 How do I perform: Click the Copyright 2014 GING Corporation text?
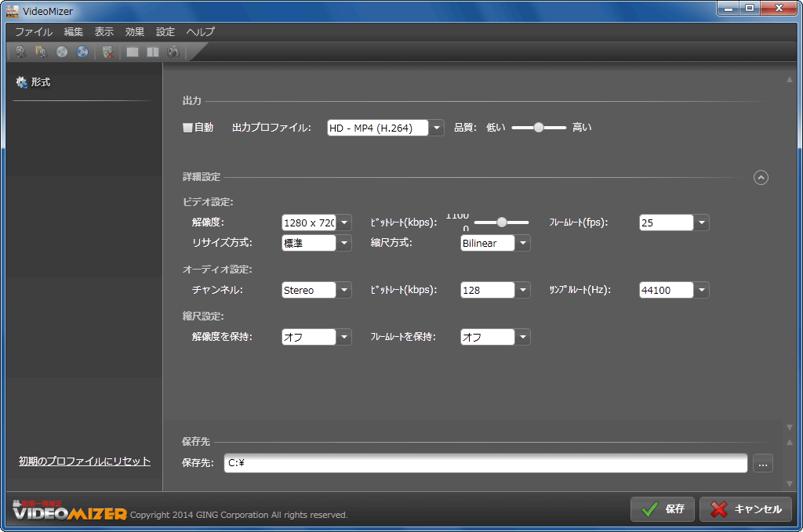click(x=238, y=515)
